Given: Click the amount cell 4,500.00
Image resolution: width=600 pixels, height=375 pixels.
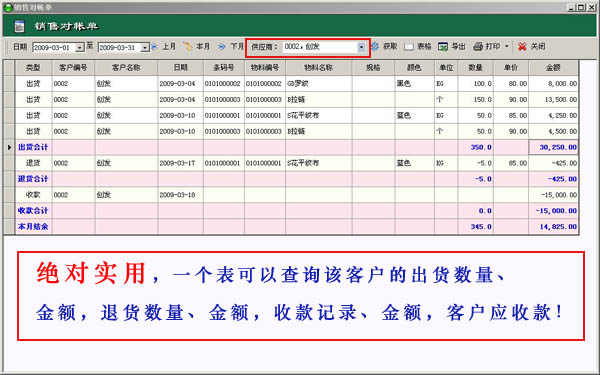Looking at the screenshot, I should pos(553,131).
